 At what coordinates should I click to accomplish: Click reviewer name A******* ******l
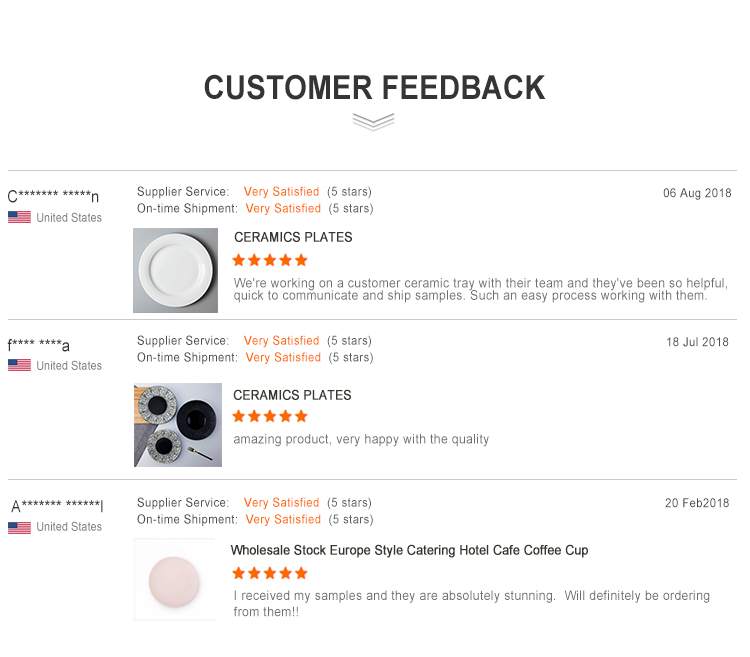[57, 505]
